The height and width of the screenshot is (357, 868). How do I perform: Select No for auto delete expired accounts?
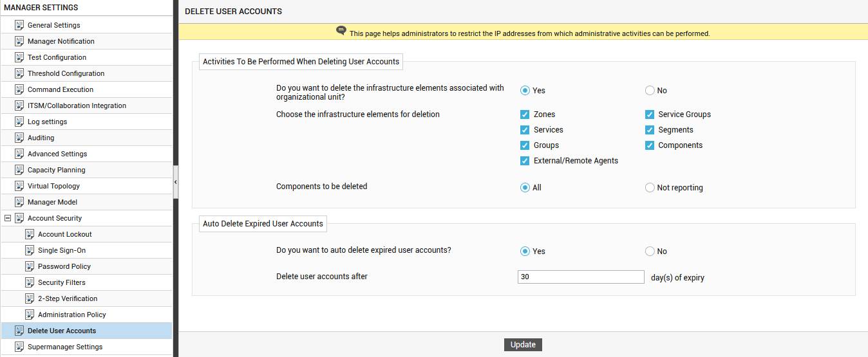point(650,252)
